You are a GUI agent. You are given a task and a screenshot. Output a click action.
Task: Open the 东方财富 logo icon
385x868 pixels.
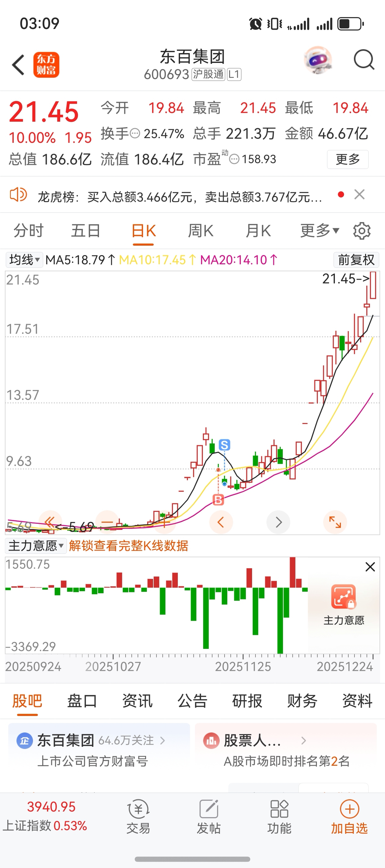tap(46, 65)
